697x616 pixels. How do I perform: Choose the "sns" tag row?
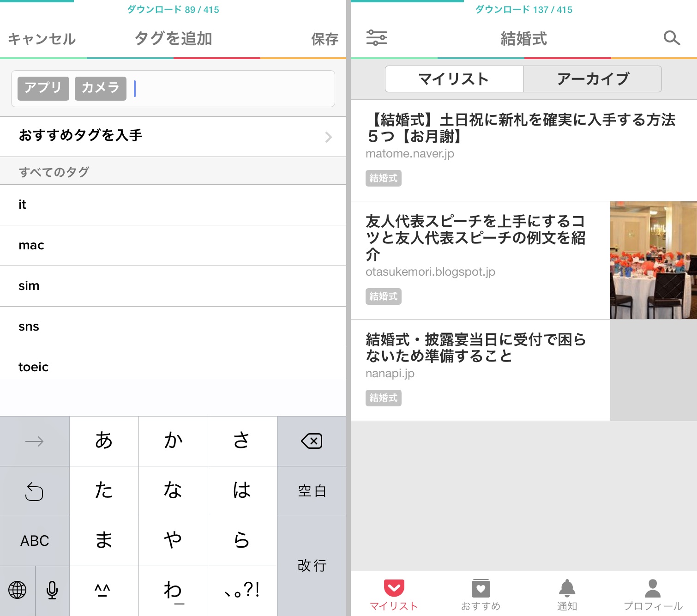[x=173, y=326]
